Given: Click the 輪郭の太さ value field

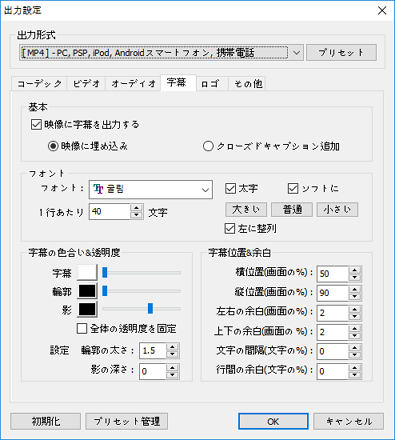Looking at the screenshot, I should pyautogui.click(x=153, y=351).
